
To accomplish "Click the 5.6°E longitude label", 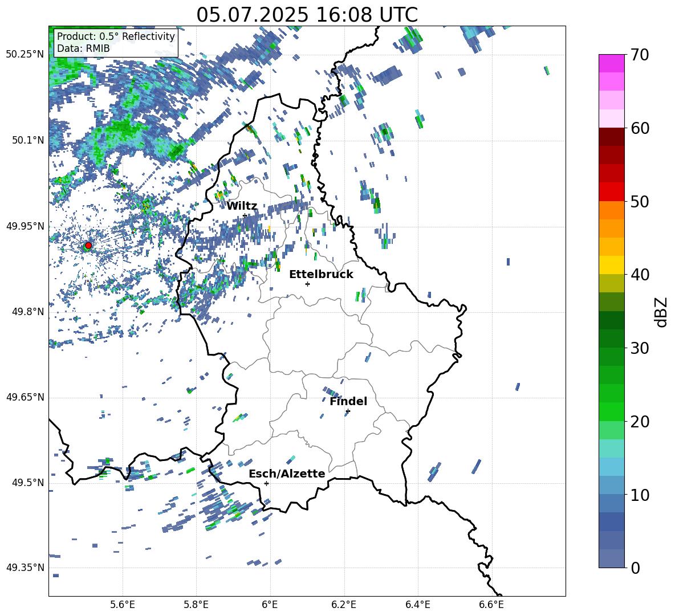I will pyautogui.click(x=123, y=605).
